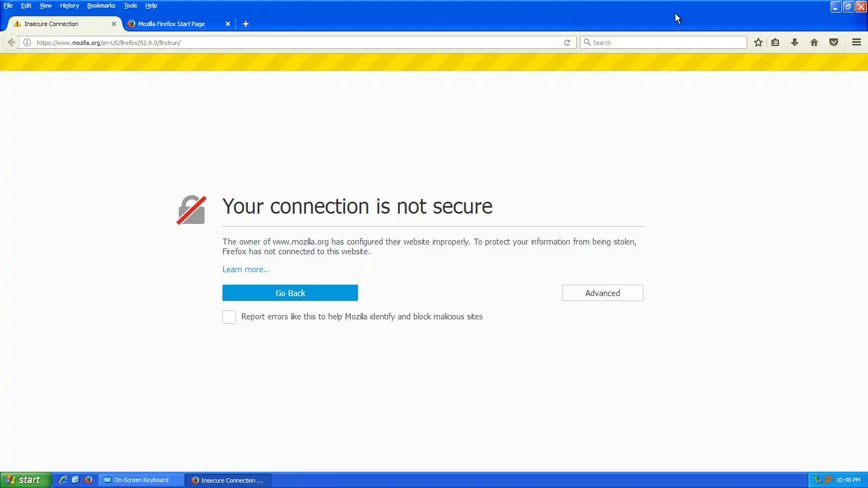
Task: Close the Mozilla Firefox Start Page tab
Action: pyautogui.click(x=228, y=24)
